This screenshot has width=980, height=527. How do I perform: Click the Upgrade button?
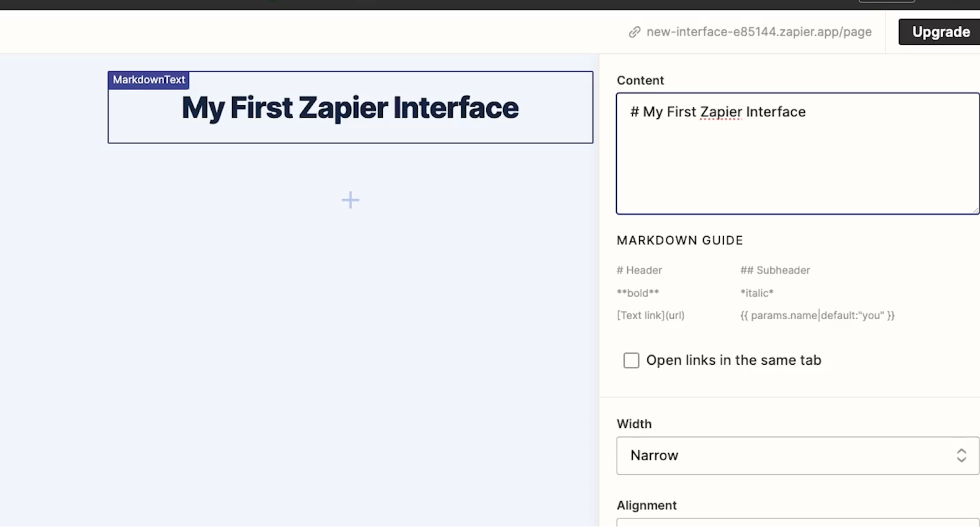coord(941,32)
